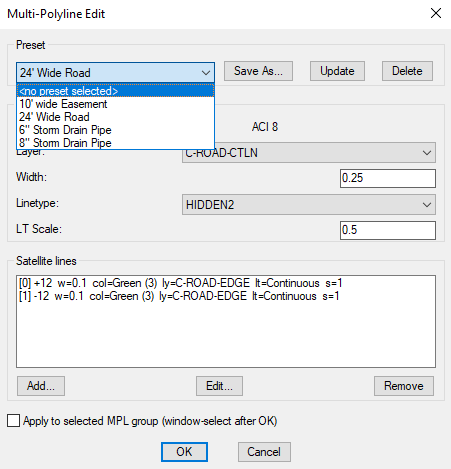451x469 pixels.
Task: Click the ACI 8 color label
Action: pos(265,127)
